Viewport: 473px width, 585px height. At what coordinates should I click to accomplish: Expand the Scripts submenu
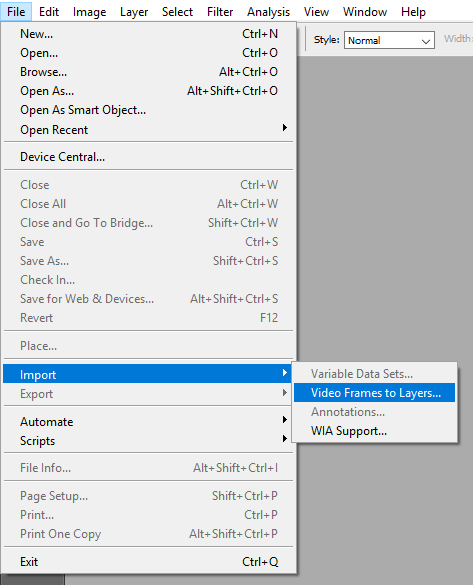click(148, 441)
